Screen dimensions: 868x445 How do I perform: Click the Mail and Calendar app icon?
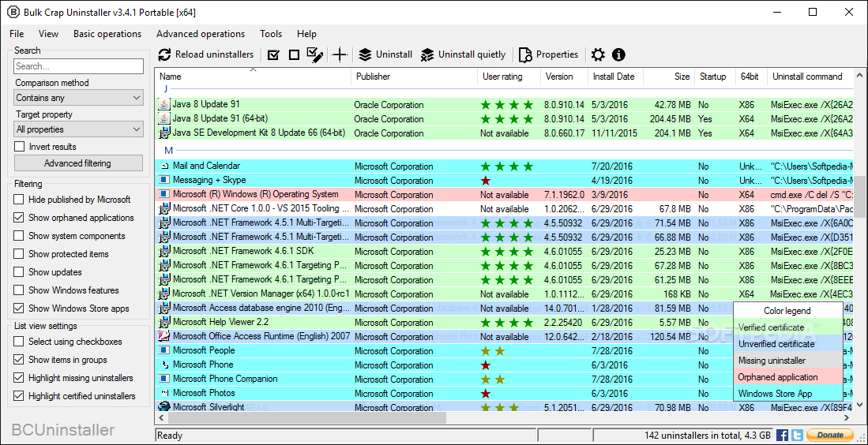tap(163, 166)
